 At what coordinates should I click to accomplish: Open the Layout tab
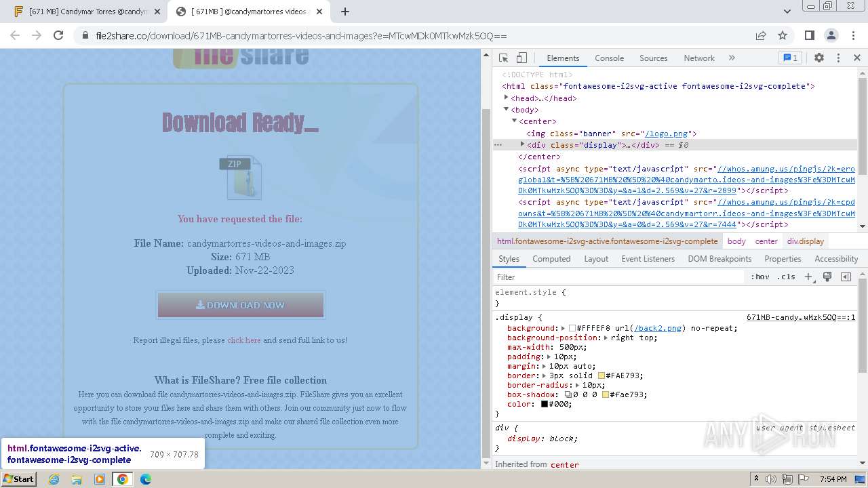coord(596,259)
